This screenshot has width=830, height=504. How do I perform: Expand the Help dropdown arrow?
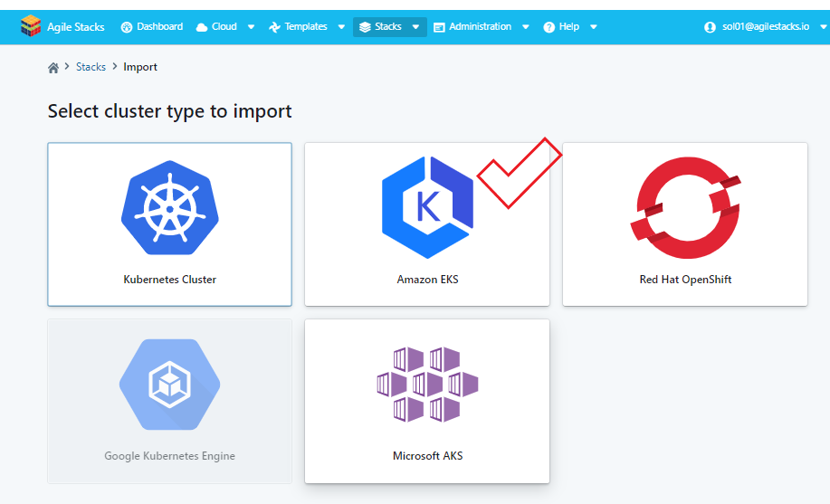click(594, 27)
